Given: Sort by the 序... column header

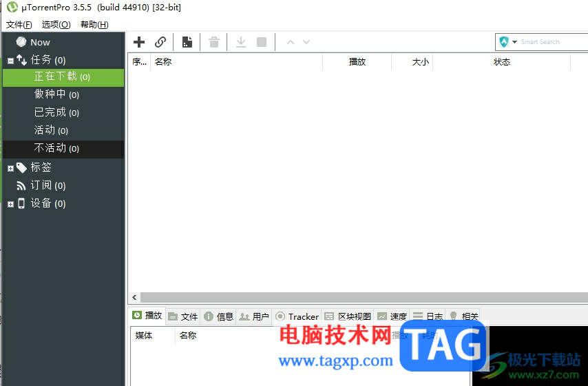Looking at the screenshot, I should pos(139,62).
